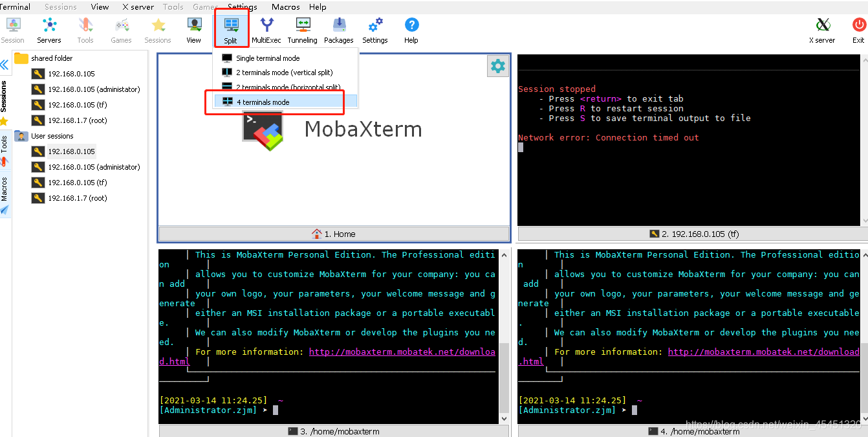Open the MultiExec toolbar icon
Image resolution: width=868 pixels, height=437 pixels.
tap(266, 30)
